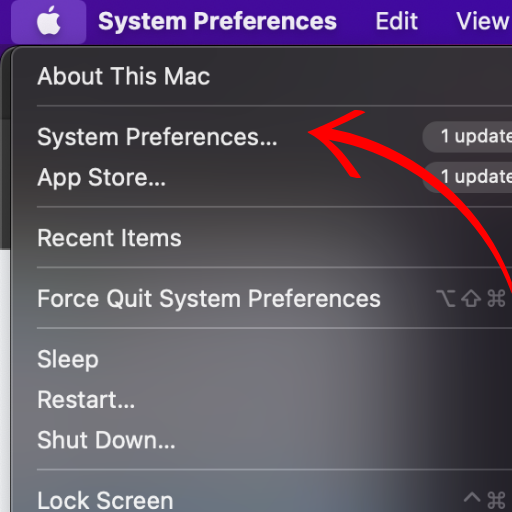Open the System Preferences app menu
This screenshot has width=512, height=512.
pyautogui.click(x=217, y=21)
